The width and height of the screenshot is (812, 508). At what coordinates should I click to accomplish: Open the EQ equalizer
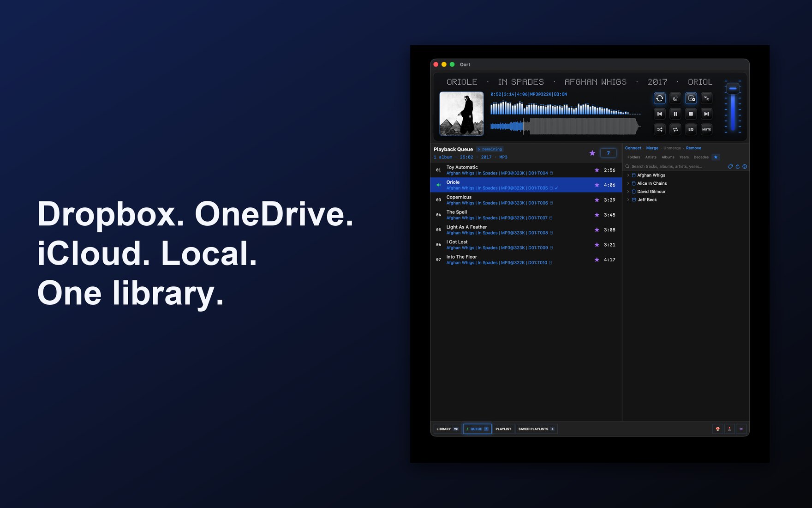click(691, 129)
